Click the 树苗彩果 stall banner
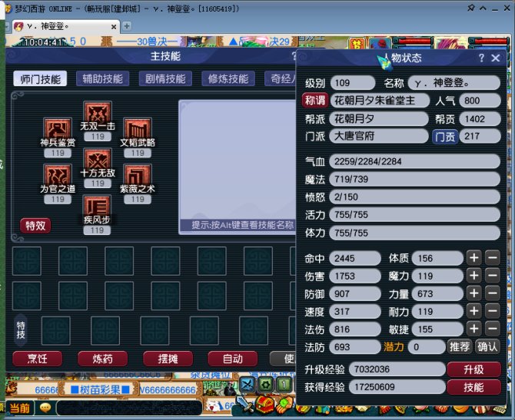The image size is (515, 420). pyautogui.click(x=100, y=389)
